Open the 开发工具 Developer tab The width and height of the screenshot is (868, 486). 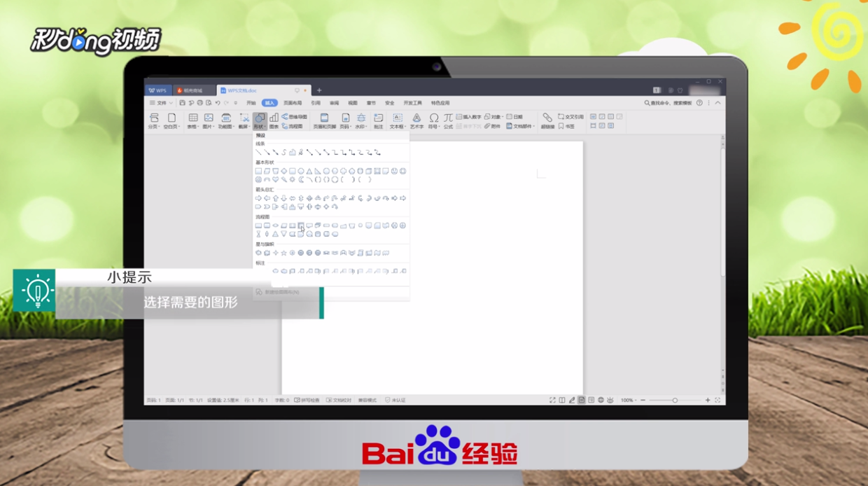(413, 103)
